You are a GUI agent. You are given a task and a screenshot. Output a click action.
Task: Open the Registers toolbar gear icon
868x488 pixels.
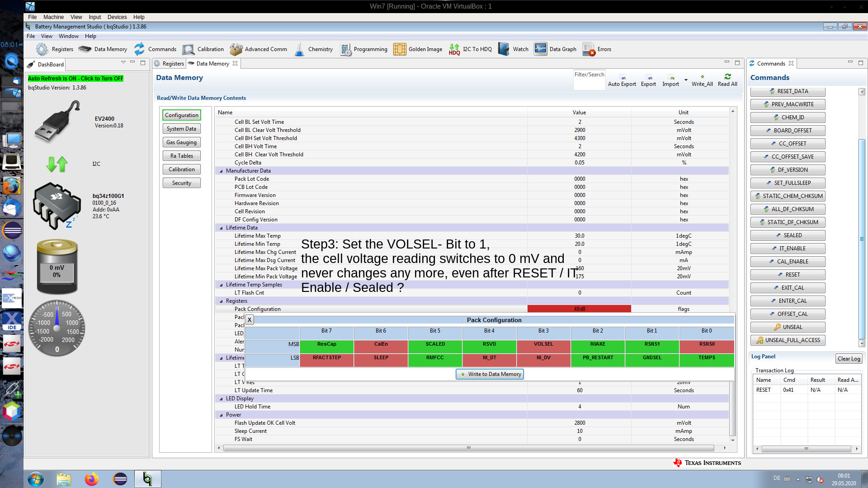pos(42,49)
